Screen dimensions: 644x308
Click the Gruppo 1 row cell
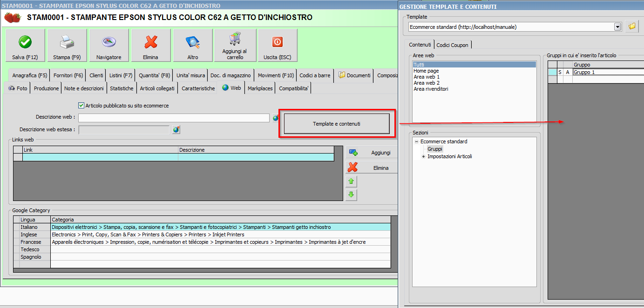608,72
